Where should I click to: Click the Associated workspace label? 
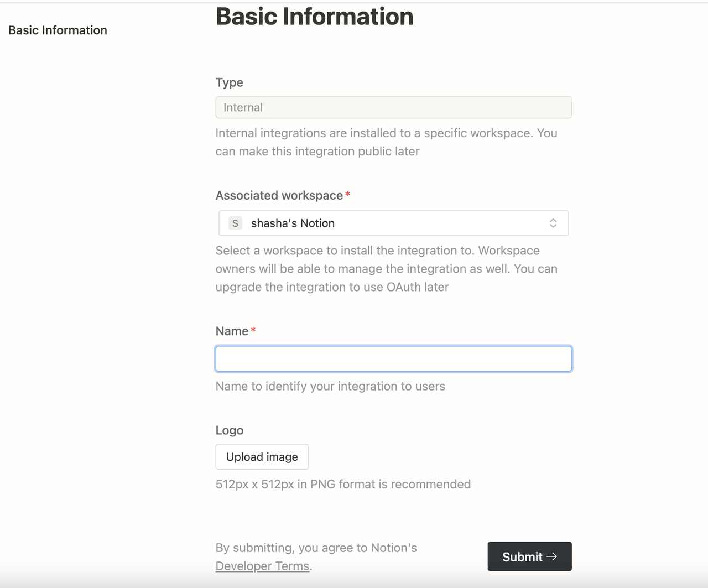pos(279,195)
